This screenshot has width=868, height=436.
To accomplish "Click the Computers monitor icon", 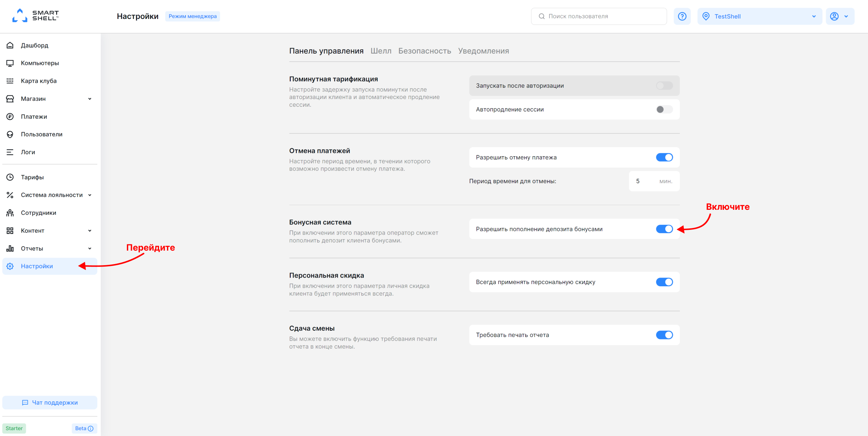I will pos(10,63).
